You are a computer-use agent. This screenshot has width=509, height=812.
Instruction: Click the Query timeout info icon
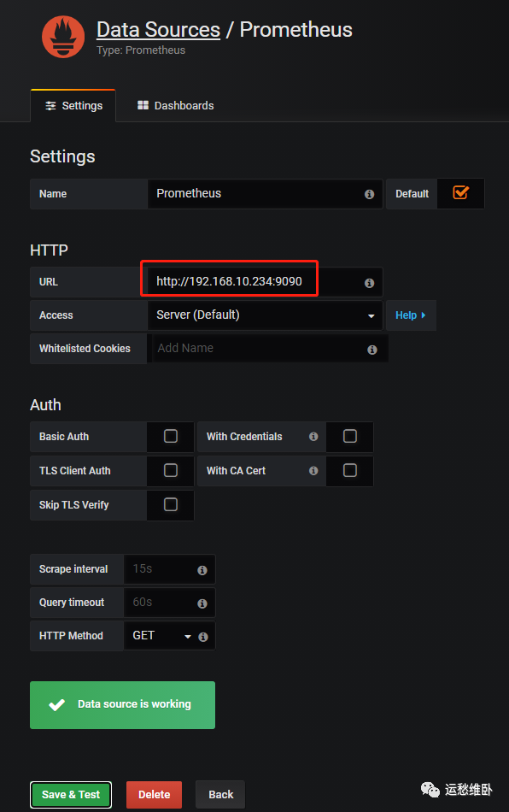202,603
